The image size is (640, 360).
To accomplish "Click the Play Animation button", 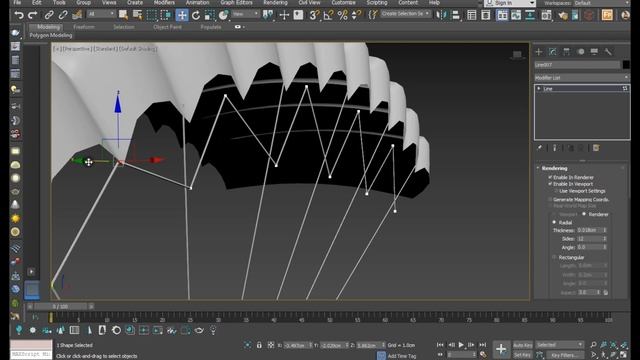I will pyautogui.click(x=461, y=345).
